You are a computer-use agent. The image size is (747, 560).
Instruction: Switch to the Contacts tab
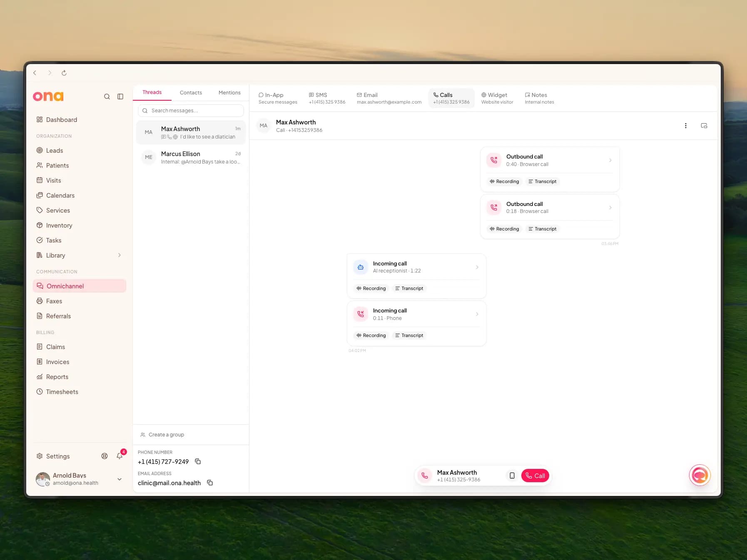(191, 93)
